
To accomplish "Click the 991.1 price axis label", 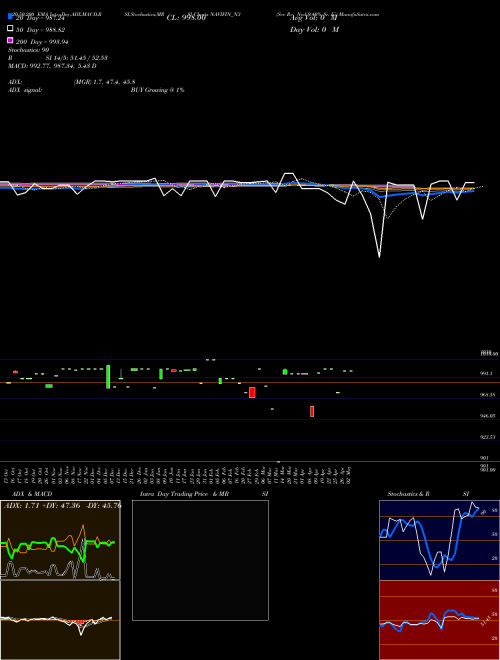I will click(487, 373).
